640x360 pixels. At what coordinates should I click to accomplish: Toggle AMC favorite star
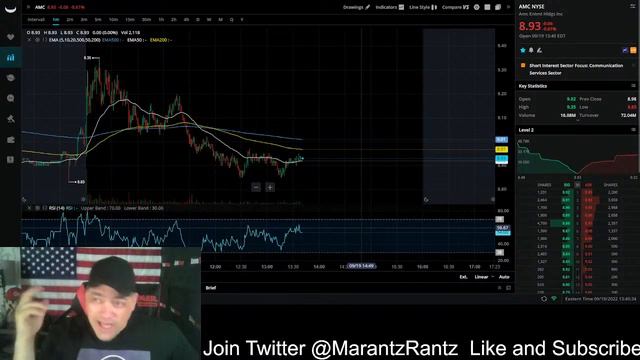(523, 50)
